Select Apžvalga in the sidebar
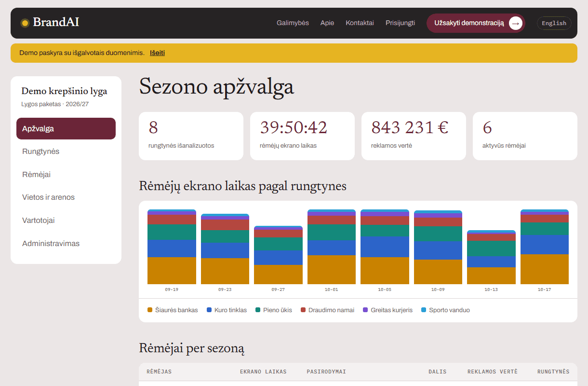The width and height of the screenshot is (588, 386). [x=66, y=128]
